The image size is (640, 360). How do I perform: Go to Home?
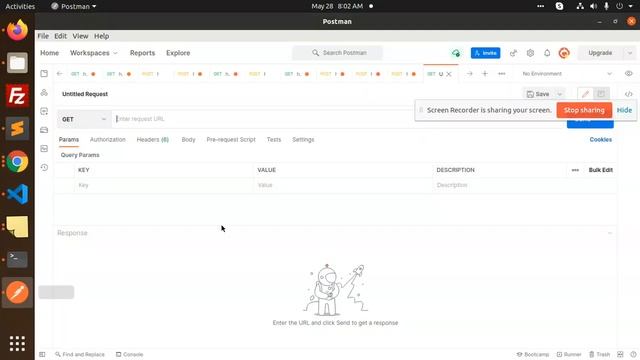click(49, 53)
